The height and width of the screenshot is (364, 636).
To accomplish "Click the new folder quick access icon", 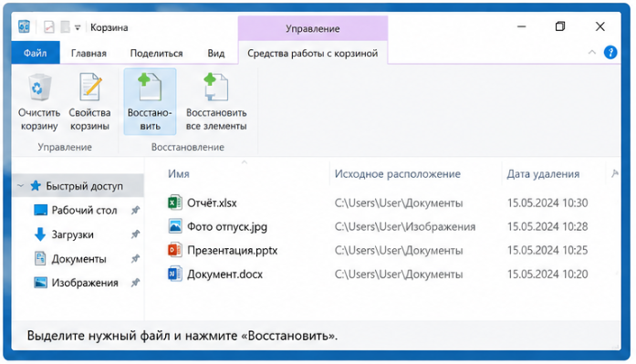I will [65, 27].
